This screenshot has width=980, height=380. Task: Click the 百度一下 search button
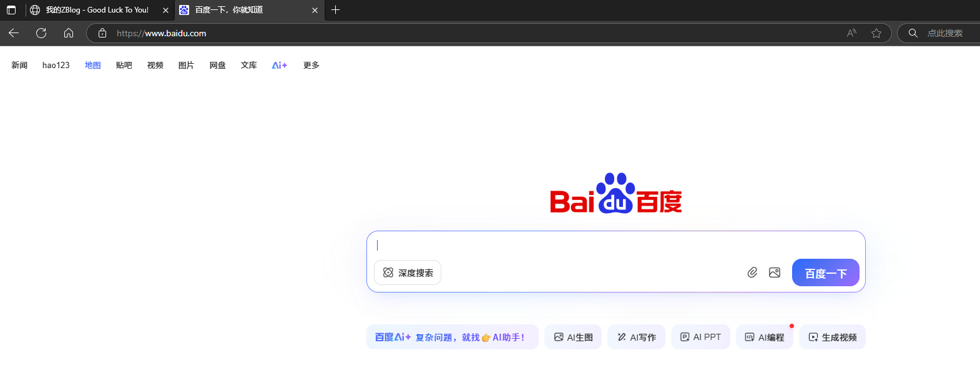826,272
